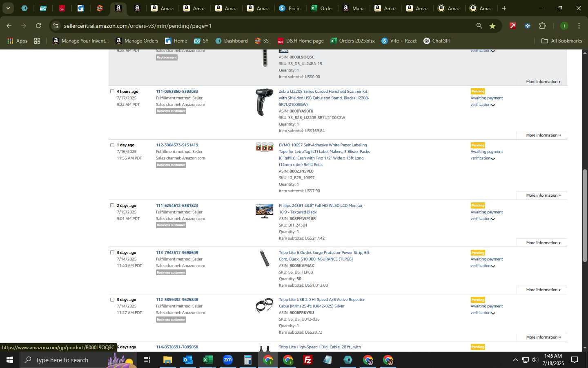Screen dimensions: 588x368
Task: Open the volume control in system tray
Action: [535, 360]
